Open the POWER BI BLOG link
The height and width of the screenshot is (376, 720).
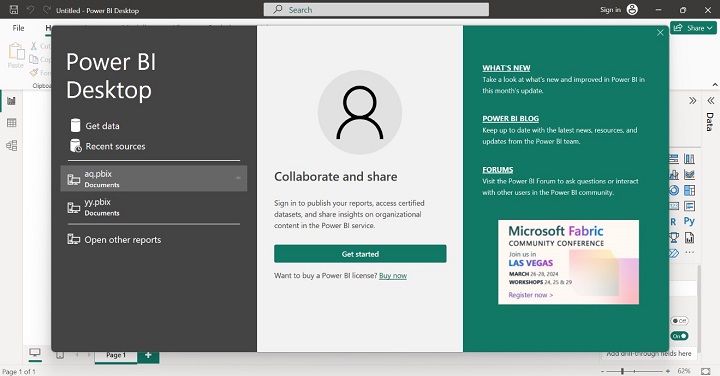pos(510,118)
